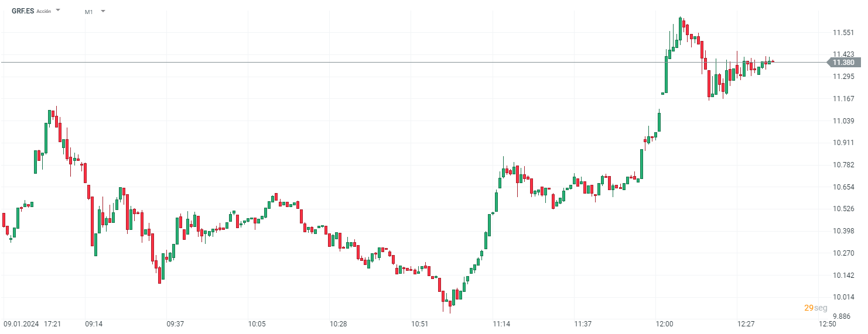Click the Acción instrument type label

(x=43, y=12)
